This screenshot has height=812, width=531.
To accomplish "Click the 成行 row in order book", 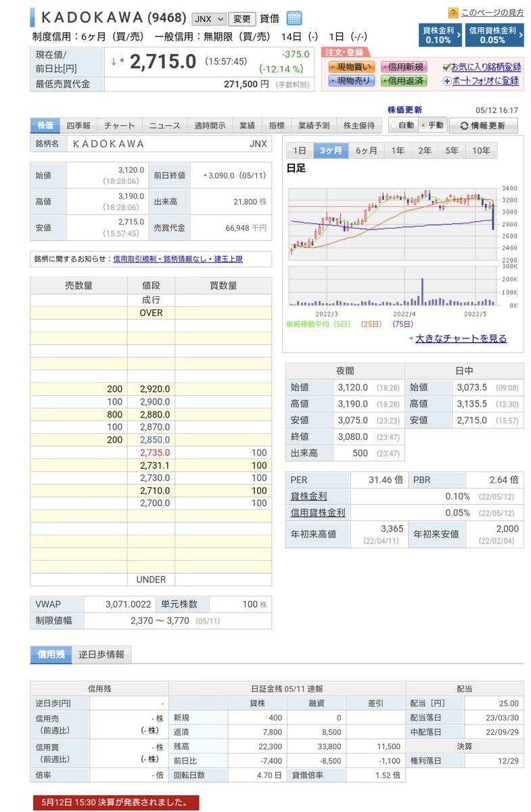I will (x=151, y=300).
